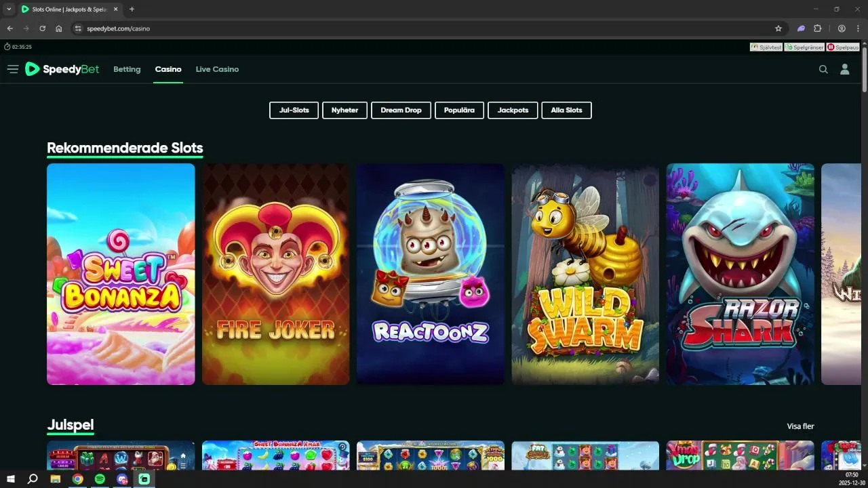
Task: Open Razor Shark game tile
Action: click(x=741, y=274)
